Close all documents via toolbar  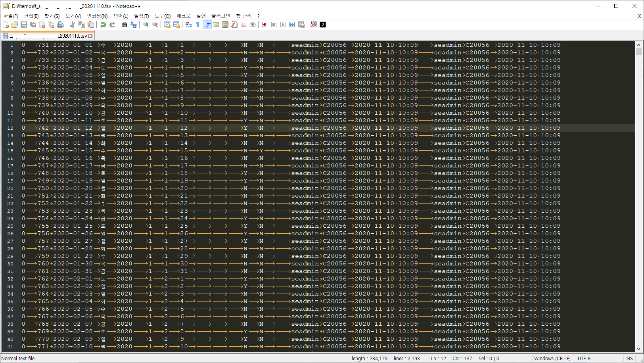[x=51, y=25]
